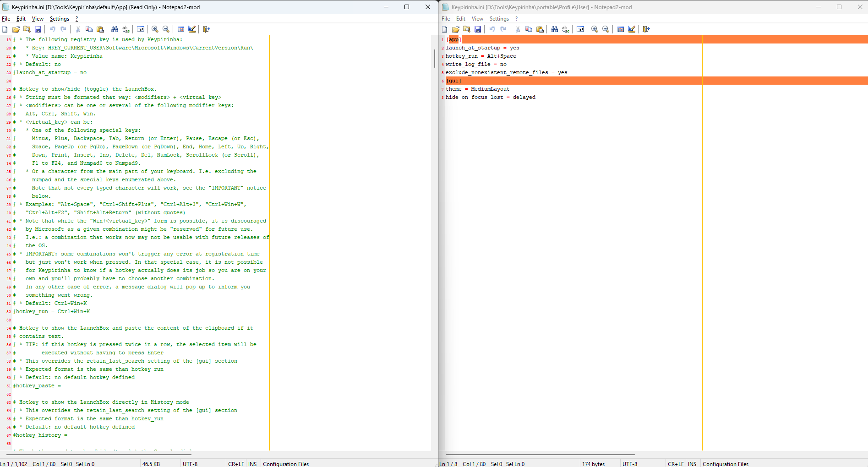The image size is (868, 467).
Task: Open file icon in left Notepad2 toolbar
Action: pyautogui.click(x=16, y=29)
